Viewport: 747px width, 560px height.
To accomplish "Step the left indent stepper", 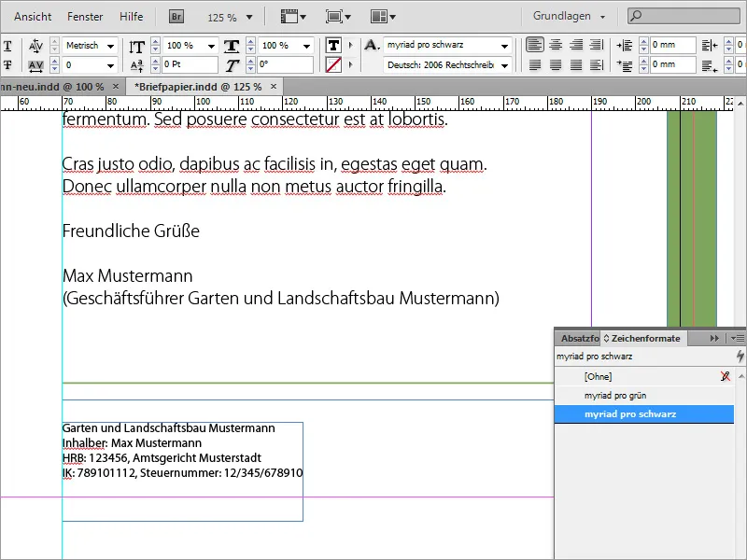I will [643, 46].
